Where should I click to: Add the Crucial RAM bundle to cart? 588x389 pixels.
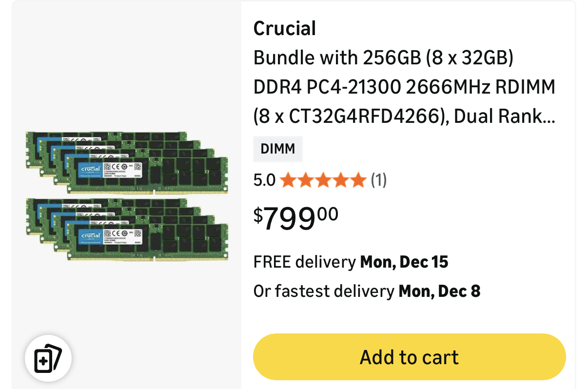click(x=409, y=357)
